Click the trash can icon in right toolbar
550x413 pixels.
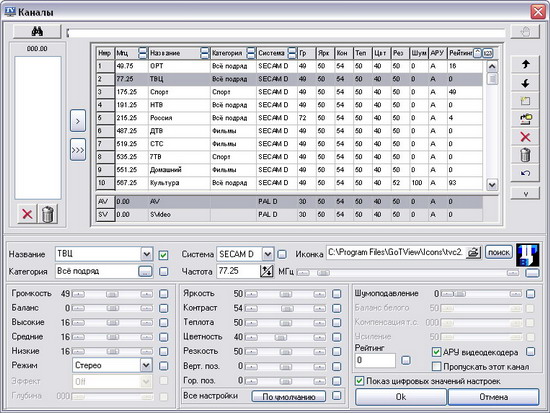coord(525,155)
